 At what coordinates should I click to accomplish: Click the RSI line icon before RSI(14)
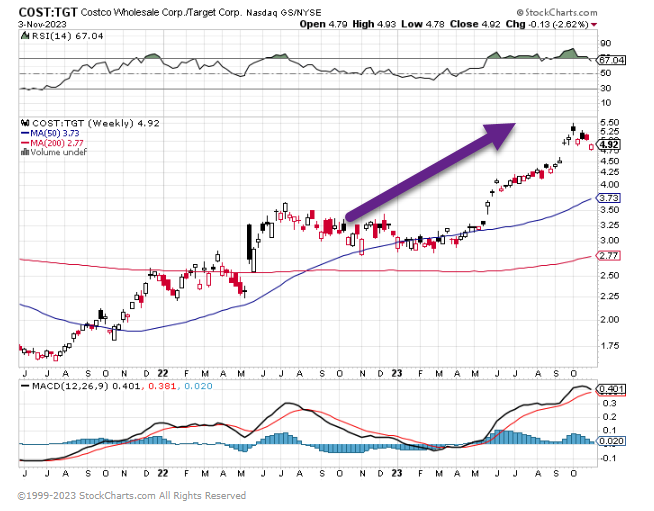[x=25, y=36]
